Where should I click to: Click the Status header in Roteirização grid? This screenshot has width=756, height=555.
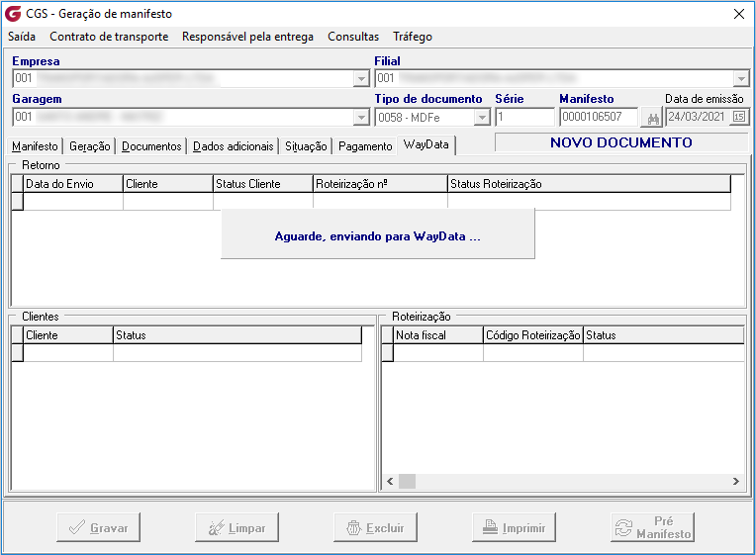(x=664, y=335)
